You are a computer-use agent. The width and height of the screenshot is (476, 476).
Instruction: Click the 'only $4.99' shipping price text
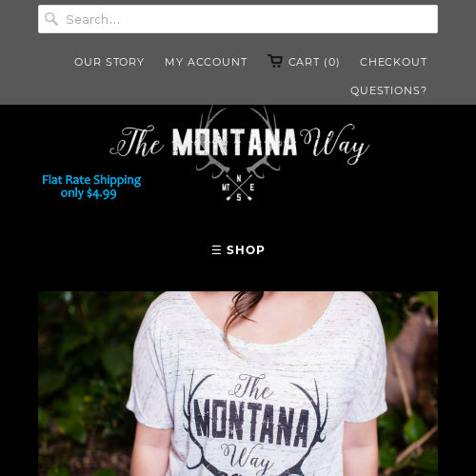pos(89,193)
